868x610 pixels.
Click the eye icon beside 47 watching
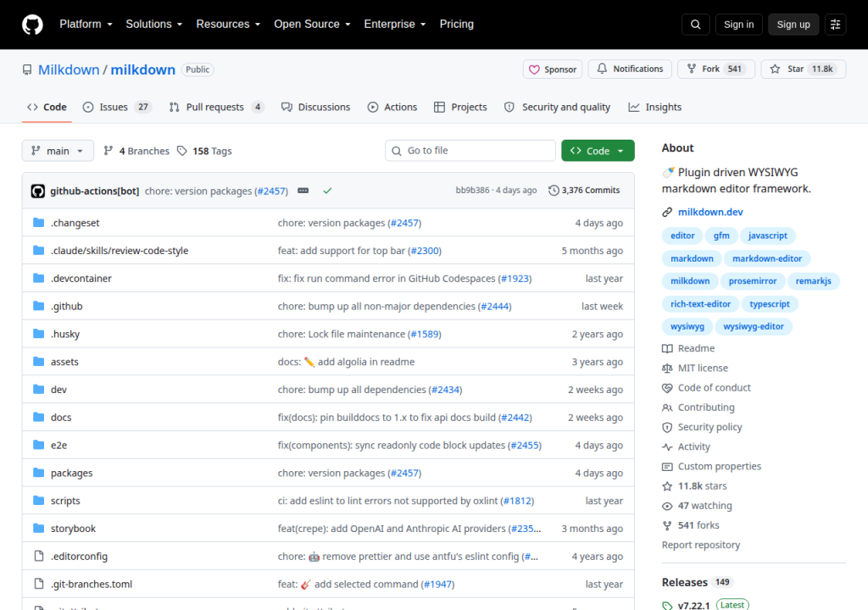(x=667, y=506)
